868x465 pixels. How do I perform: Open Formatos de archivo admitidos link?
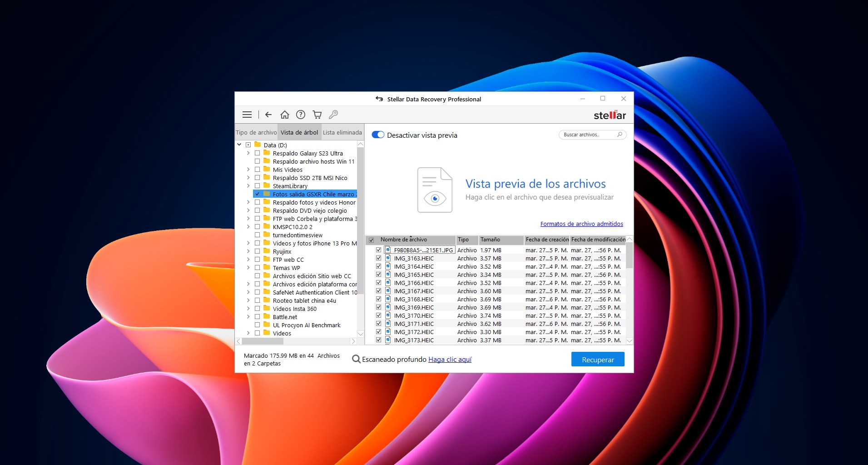(x=581, y=224)
